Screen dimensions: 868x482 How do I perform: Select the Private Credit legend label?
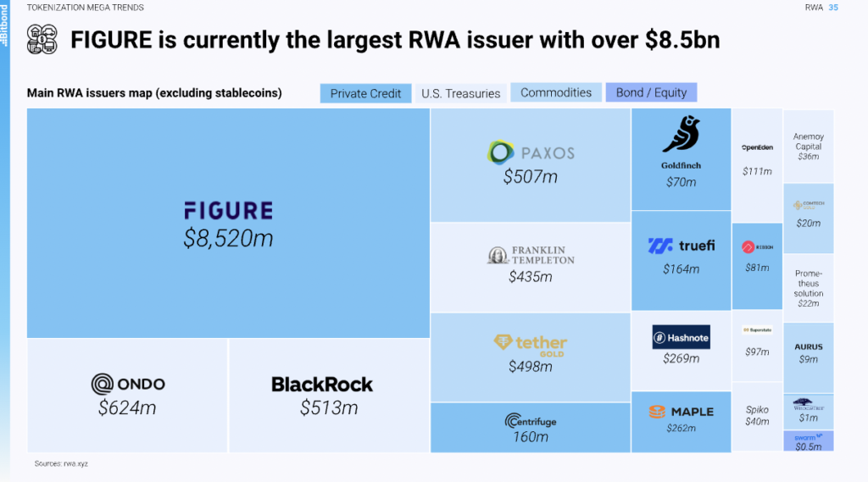[365, 93]
